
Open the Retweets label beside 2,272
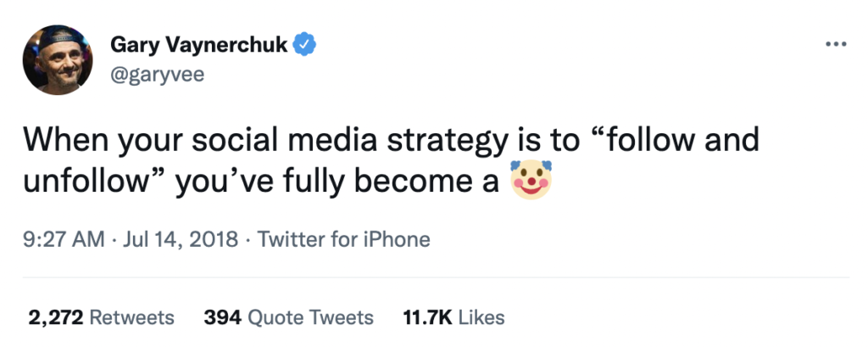(131, 318)
